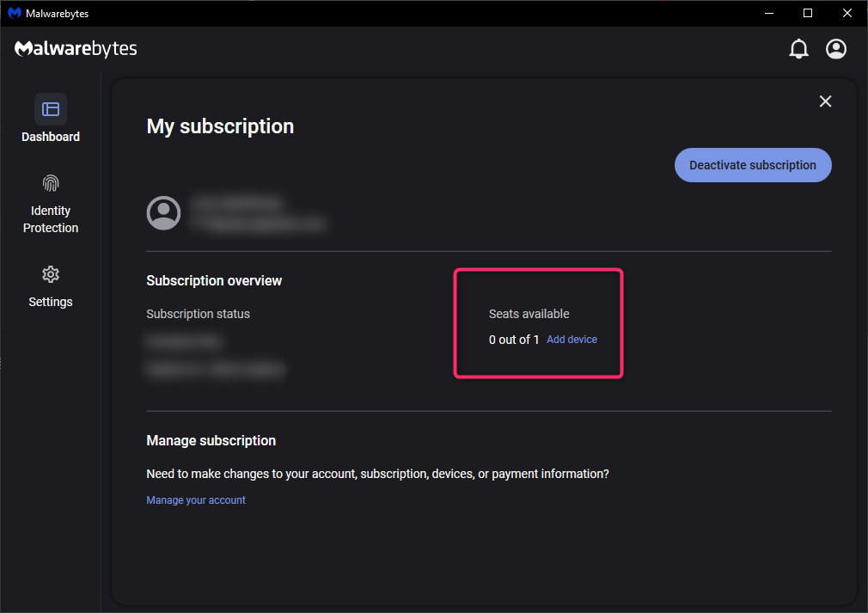Click the Malwarebytes title bar icon
This screenshot has height=613, width=868.
coord(15,13)
